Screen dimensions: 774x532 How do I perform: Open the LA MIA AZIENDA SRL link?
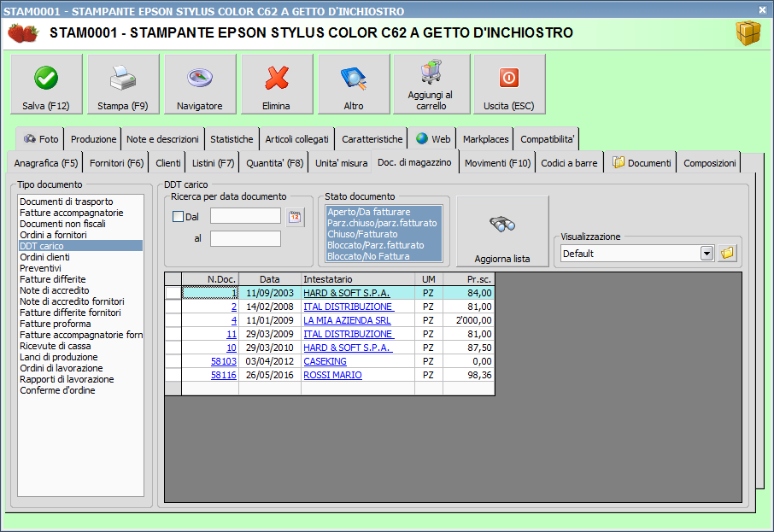tap(347, 320)
